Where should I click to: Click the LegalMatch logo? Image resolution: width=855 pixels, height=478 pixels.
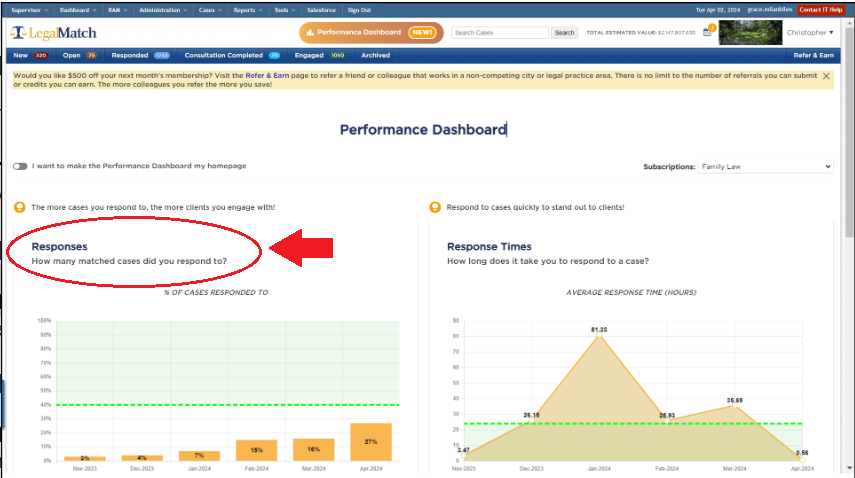(54, 33)
